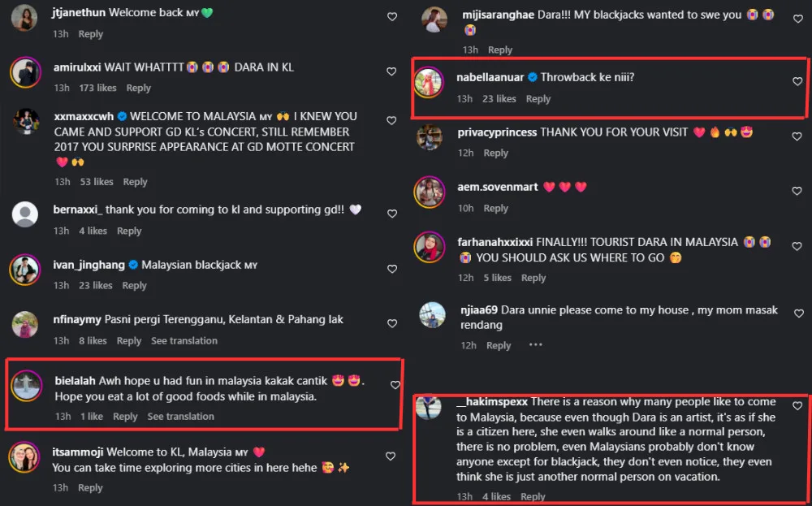
Task: Open aem.sovenmart's profile avatar
Action: click(x=430, y=192)
